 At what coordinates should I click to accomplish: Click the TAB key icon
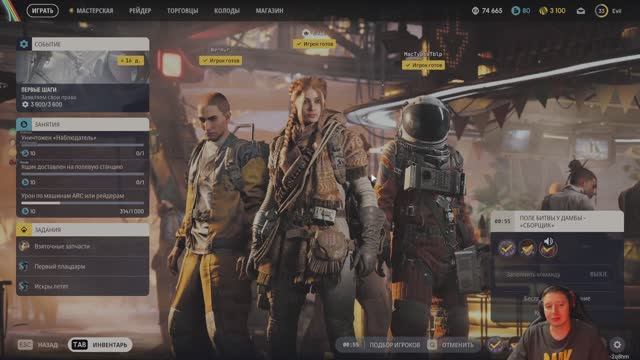coord(79,345)
